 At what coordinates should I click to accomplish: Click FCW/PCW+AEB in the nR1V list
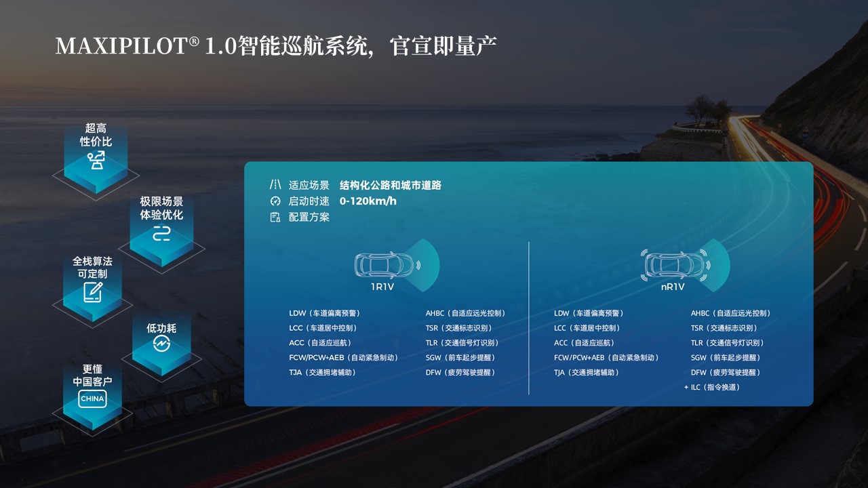tap(608, 358)
